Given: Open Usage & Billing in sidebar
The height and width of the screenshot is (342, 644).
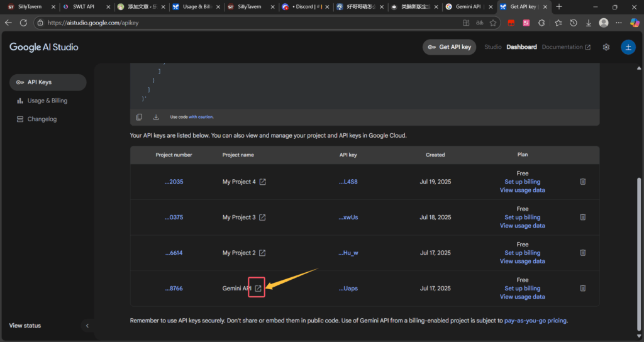Looking at the screenshot, I should click(47, 101).
